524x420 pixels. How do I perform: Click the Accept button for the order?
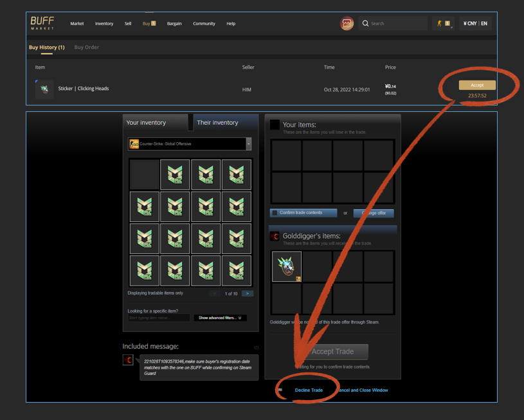coord(477,84)
